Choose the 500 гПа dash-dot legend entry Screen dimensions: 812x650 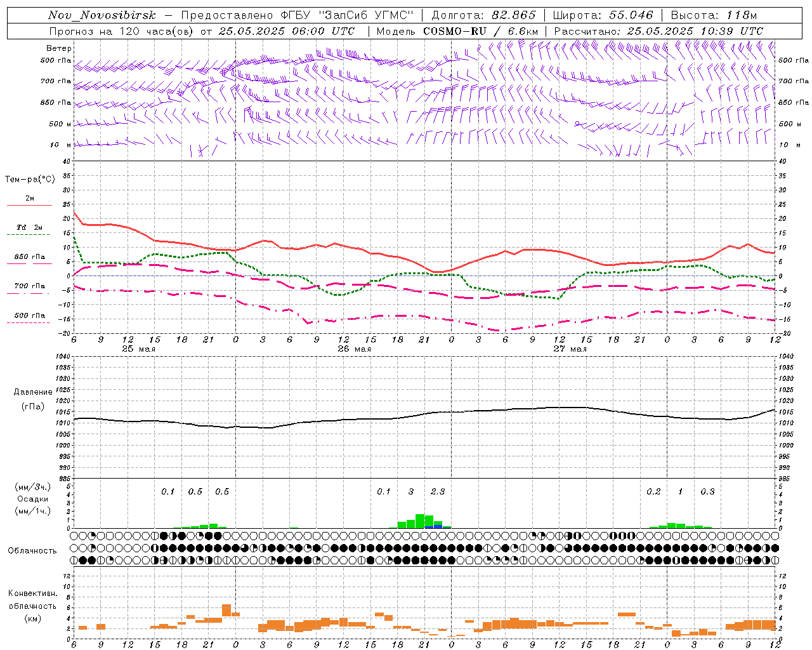pos(29,315)
